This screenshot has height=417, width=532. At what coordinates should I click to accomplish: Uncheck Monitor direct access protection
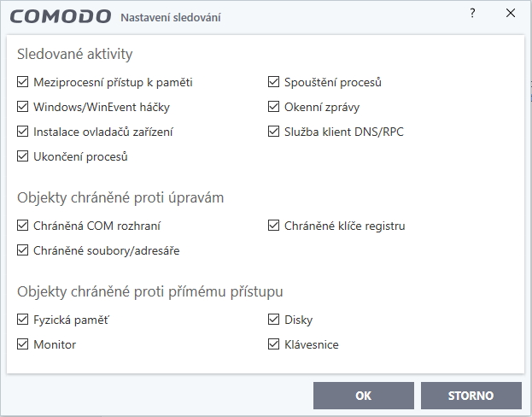pyautogui.click(x=23, y=345)
